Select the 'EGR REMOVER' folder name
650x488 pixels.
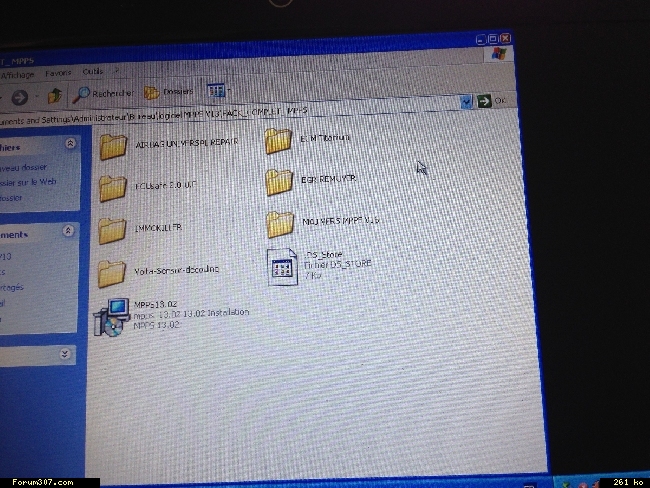[328, 179]
